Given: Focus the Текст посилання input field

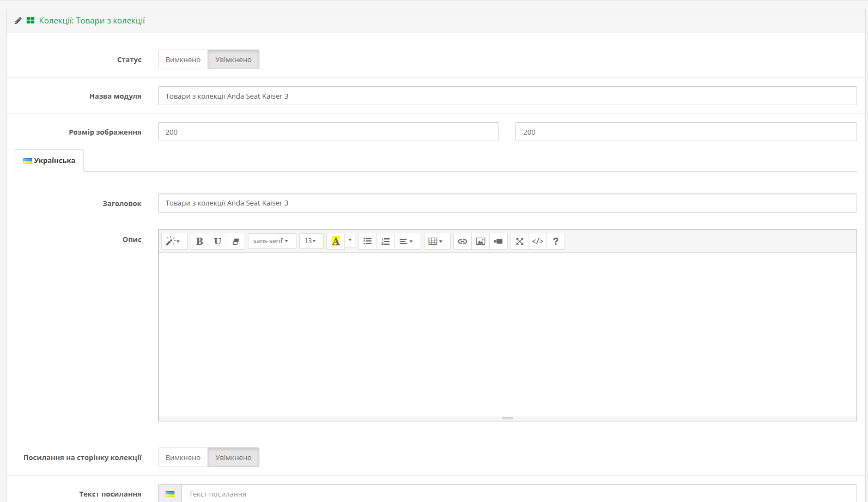Looking at the screenshot, I should (519, 494).
